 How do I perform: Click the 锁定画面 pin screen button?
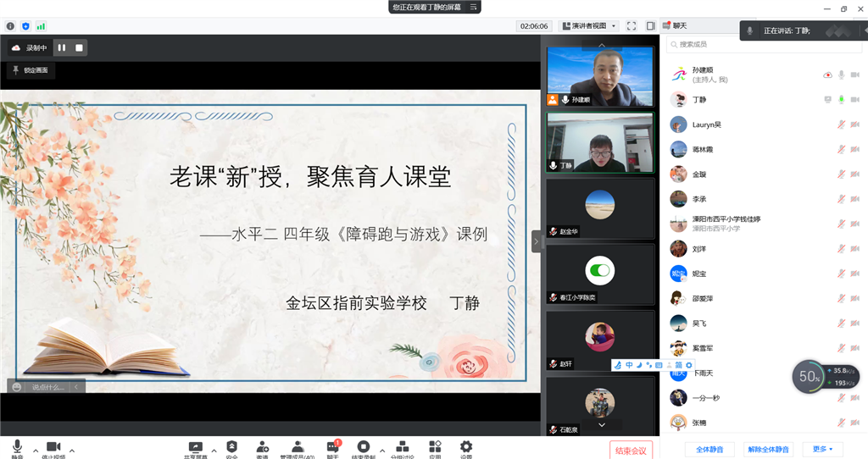coord(31,70)
